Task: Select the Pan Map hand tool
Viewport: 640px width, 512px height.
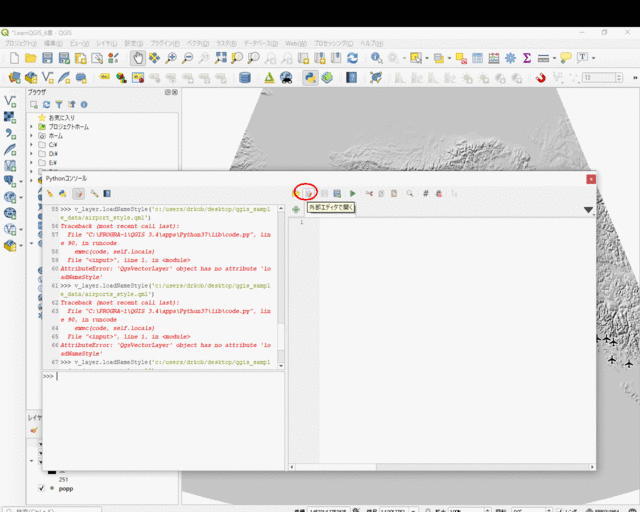Action: pyautogui.click(x=137, y=59)
